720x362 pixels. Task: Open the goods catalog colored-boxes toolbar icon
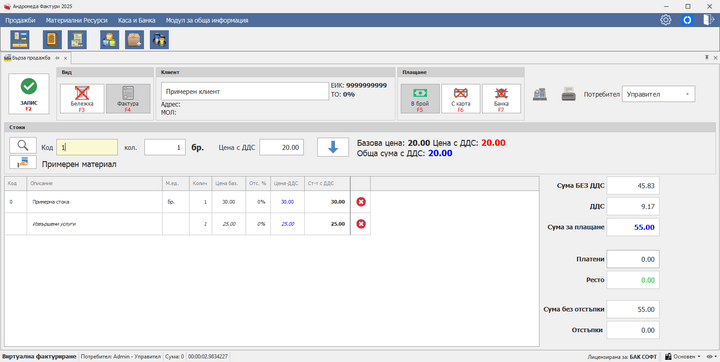pyautogui.click(x=110, y=40)
